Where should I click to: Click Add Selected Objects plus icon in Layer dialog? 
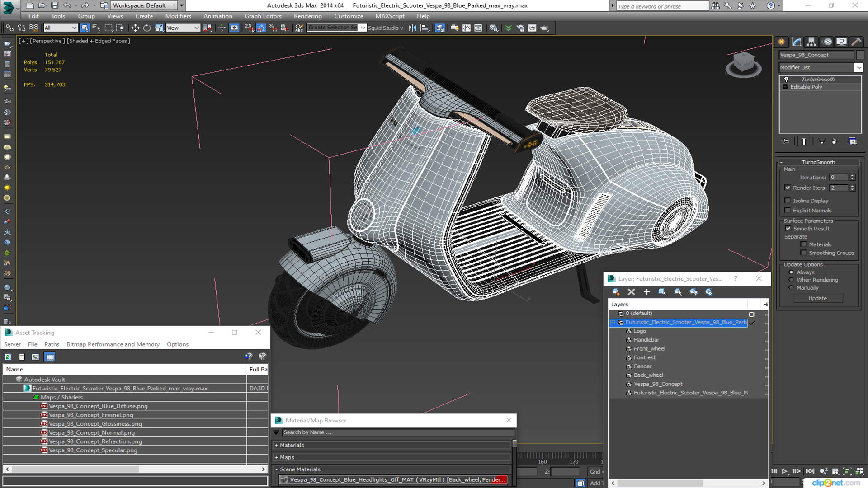coord(646,292)
